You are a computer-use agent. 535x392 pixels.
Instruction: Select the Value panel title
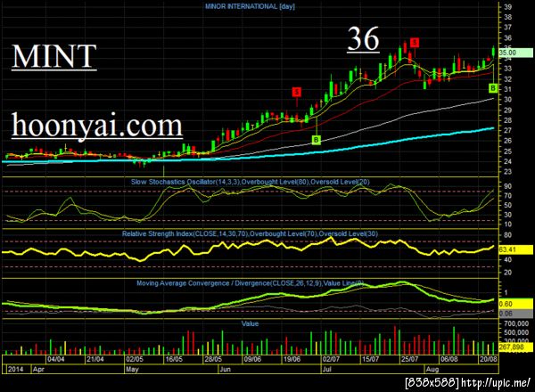click(x=250, y=323)
